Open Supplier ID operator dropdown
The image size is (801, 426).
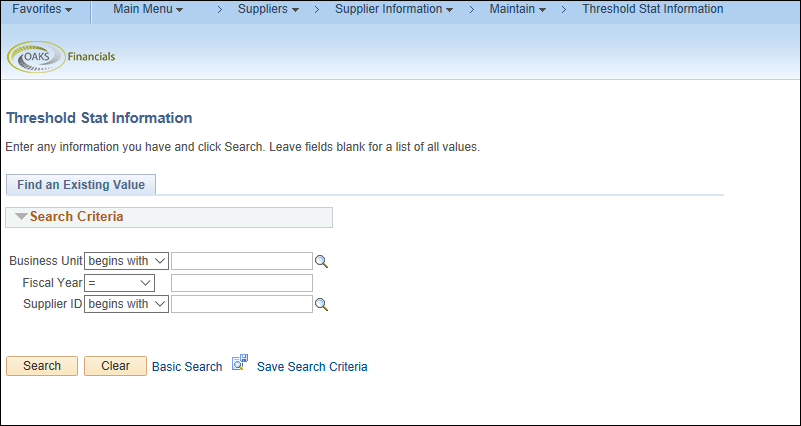pyautogui.click(x=126, y=304)
